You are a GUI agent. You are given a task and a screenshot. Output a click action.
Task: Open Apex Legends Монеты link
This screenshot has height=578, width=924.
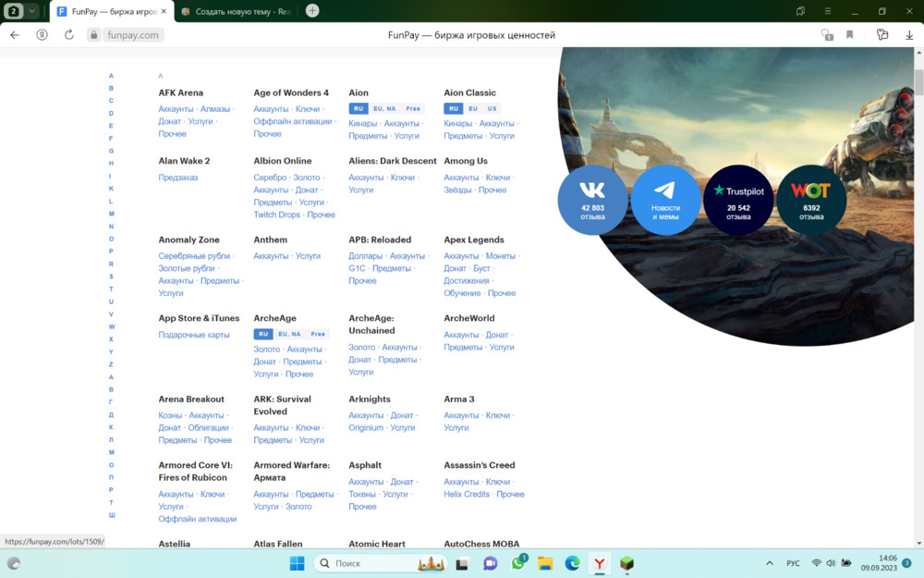(500, 256)
